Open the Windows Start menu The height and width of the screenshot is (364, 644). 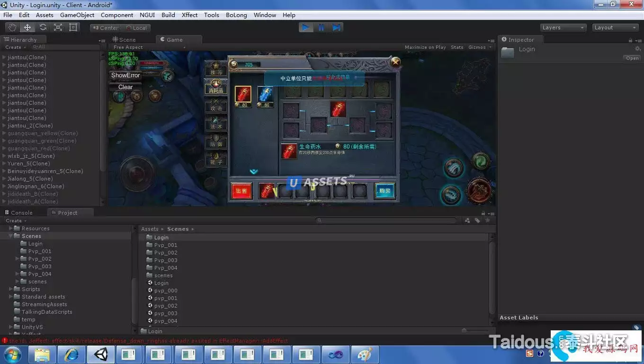pyautogui.click(x=12, y=355)
